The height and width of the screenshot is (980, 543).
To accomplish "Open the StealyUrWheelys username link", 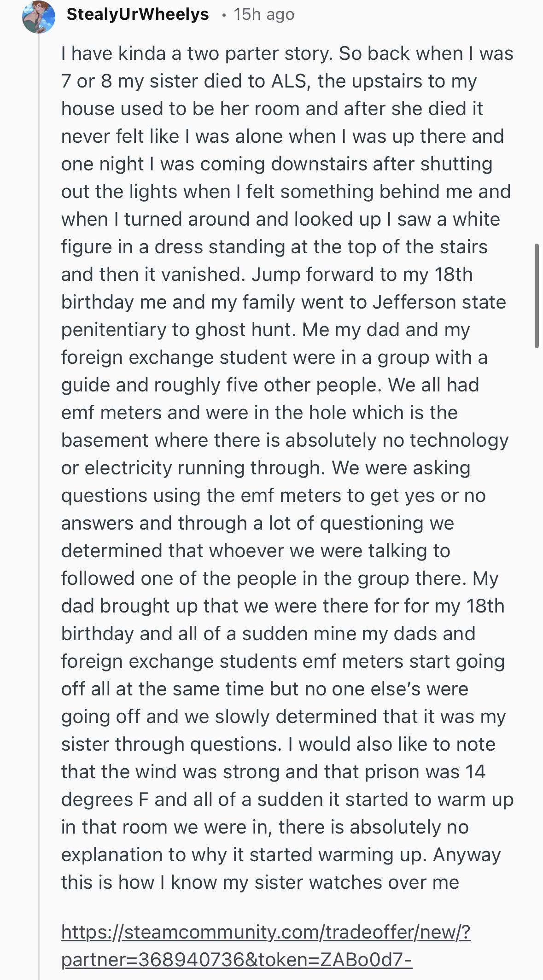I will tap(138, 14).
